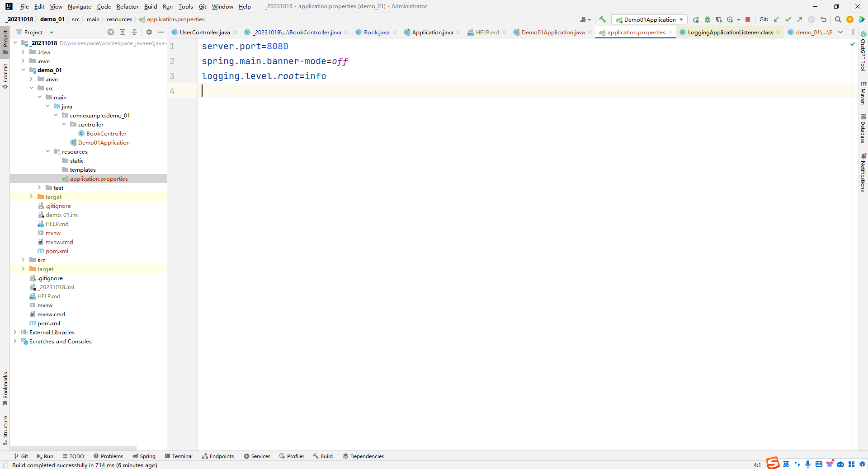The image size is (868, 469).
Task: Toggle tool window bars via status-bar corner icon
Action: (x=5, y=465)
